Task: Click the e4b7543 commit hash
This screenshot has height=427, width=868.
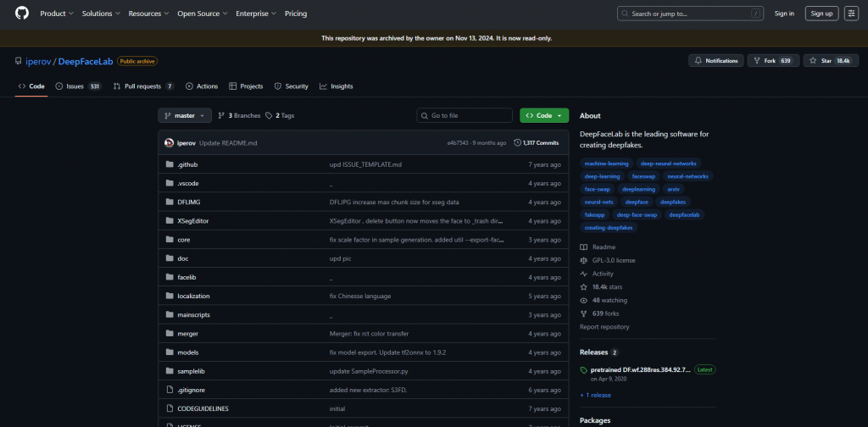Action: pos(457,142)
